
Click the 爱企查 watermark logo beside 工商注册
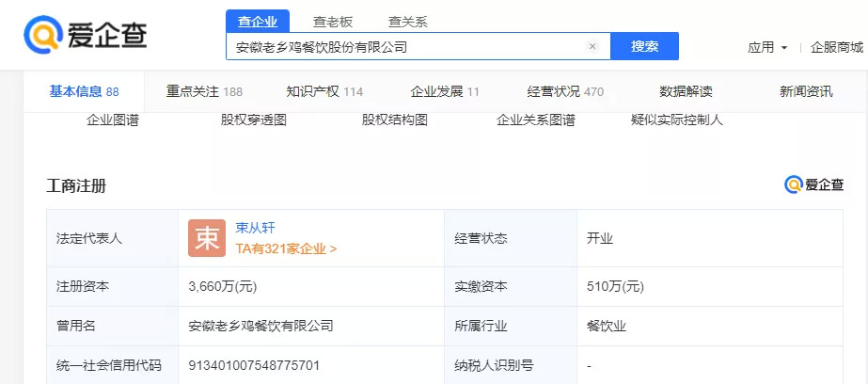click(x=814, y=185)
